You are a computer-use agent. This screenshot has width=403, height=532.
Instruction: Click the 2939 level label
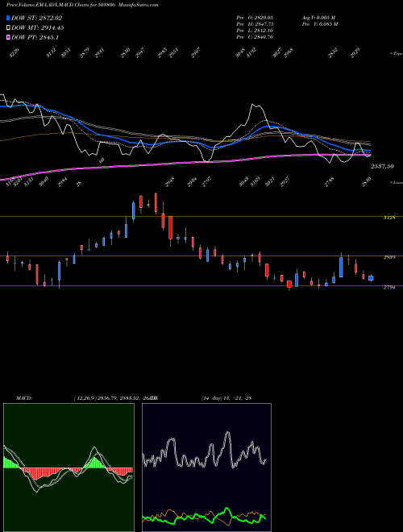389,257
